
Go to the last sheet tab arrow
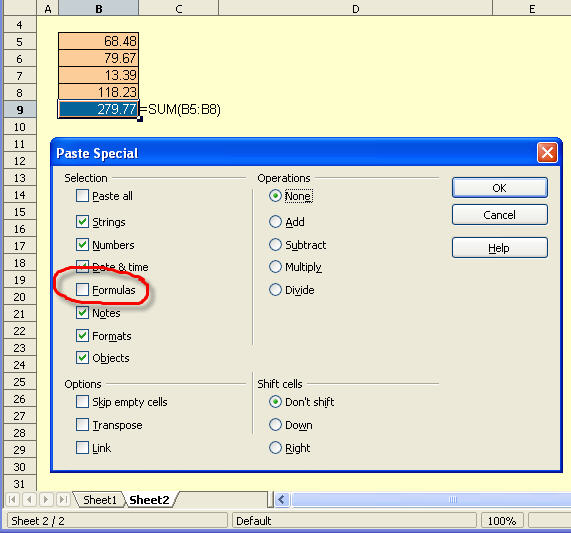[x=63, y=500]
